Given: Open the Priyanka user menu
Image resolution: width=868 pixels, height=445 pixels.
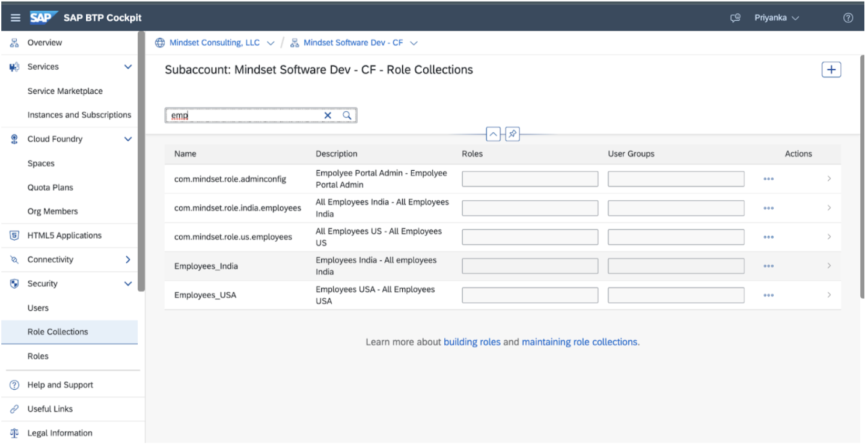Looking at the screenshot, I should pos(776,17).
